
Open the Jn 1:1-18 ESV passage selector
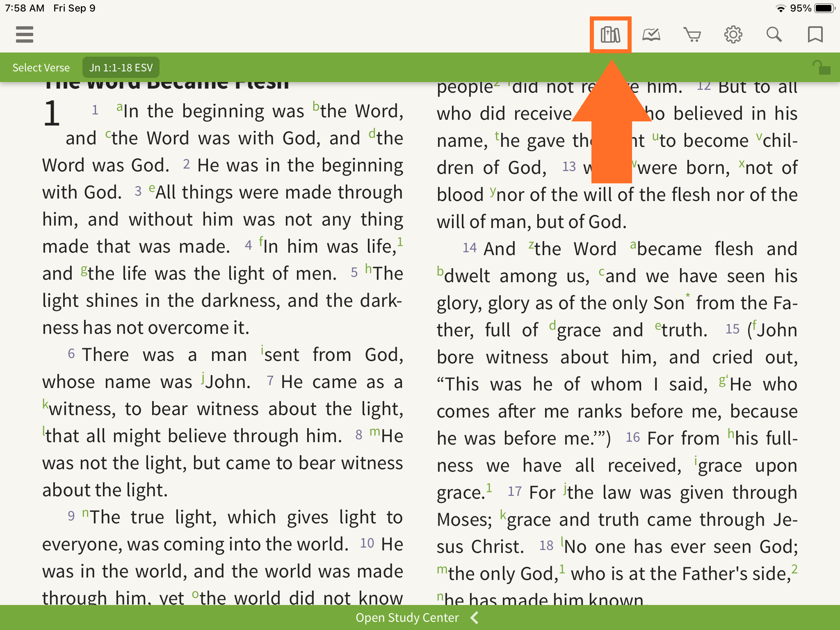click(x=121, y=68)
